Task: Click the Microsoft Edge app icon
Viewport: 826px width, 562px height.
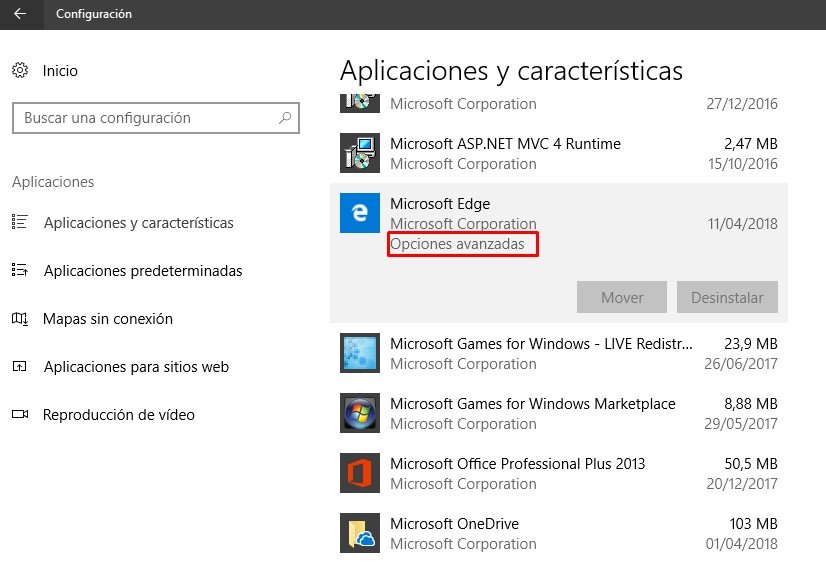Action: [360, 213]
